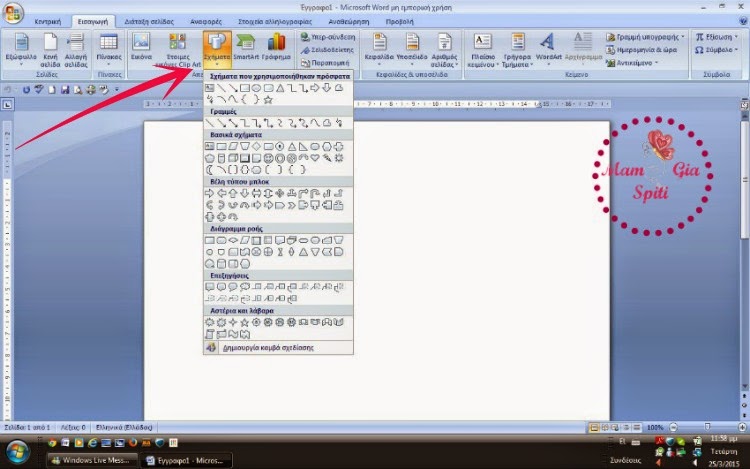Switch to Draft view
Viewport: 750px width, 469px height.
[637, 427]
